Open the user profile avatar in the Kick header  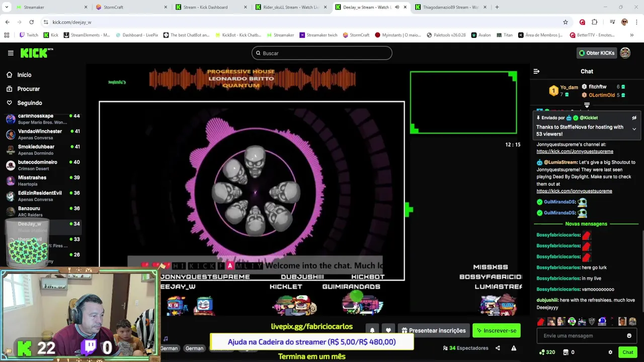tap(625, 53)
